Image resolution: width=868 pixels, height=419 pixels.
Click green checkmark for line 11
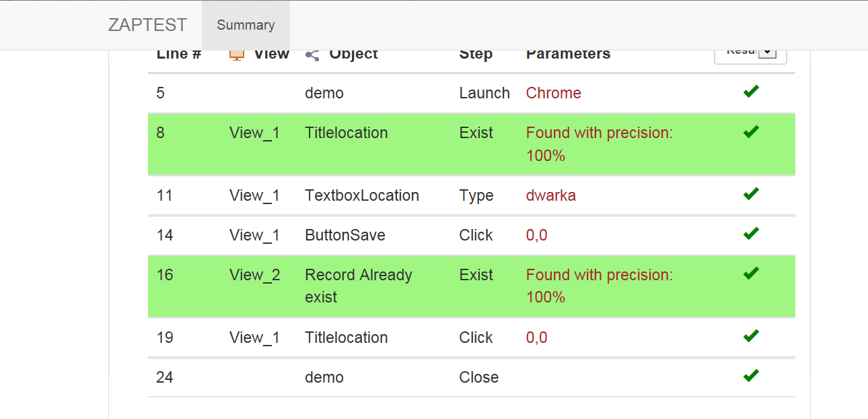coord(751,194)
